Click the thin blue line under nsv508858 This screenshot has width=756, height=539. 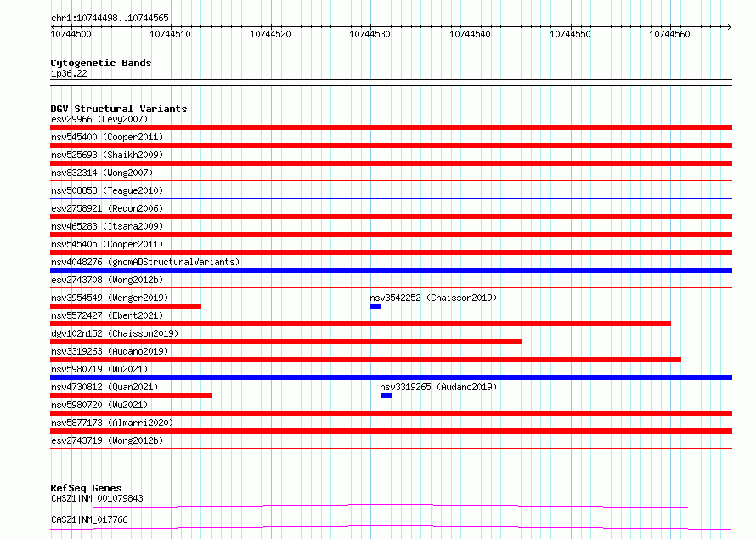click(x=391, y=198)
